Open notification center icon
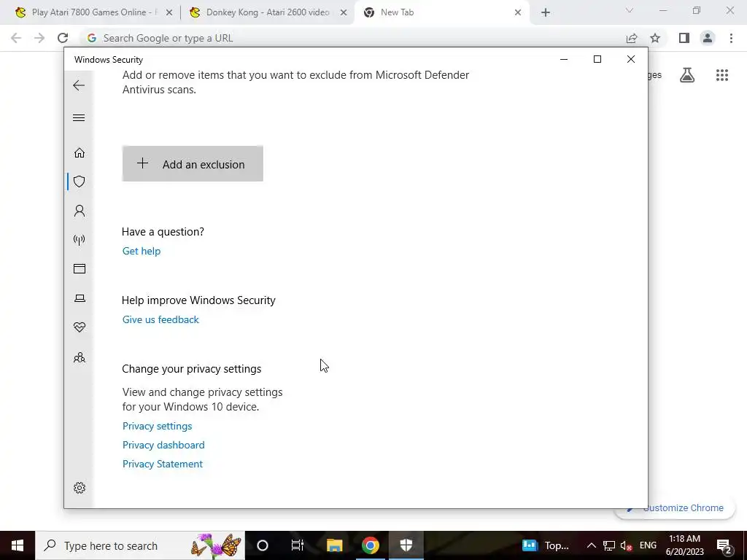 [724, 545]
